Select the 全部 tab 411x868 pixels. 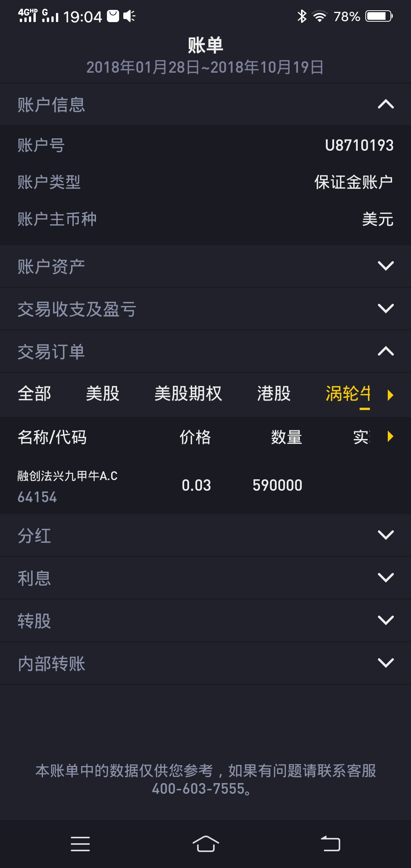click(34, 394)
